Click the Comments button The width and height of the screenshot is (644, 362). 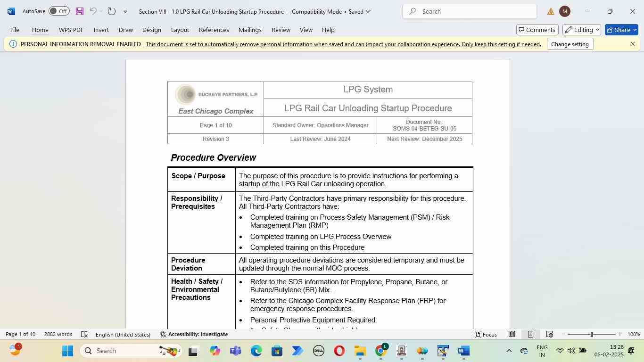tap(537, 30)
